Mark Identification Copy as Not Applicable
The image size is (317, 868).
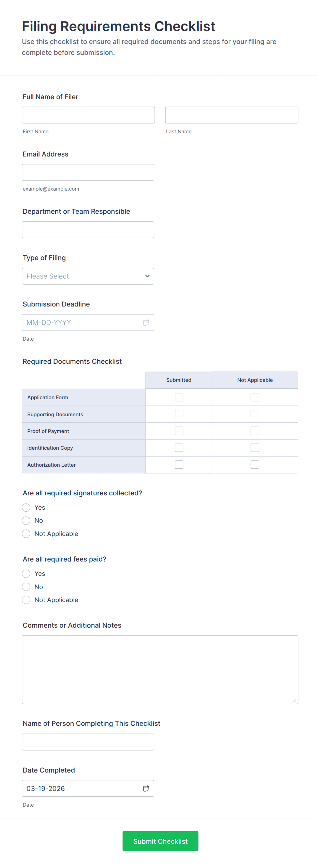pyautogui.click(x=255, y=448)
